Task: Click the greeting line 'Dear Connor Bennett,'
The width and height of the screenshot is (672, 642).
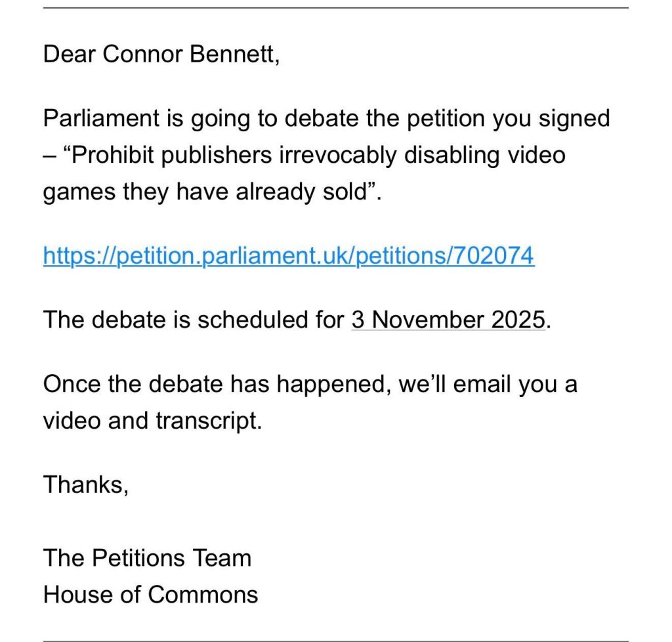Action: pos(161,55)
